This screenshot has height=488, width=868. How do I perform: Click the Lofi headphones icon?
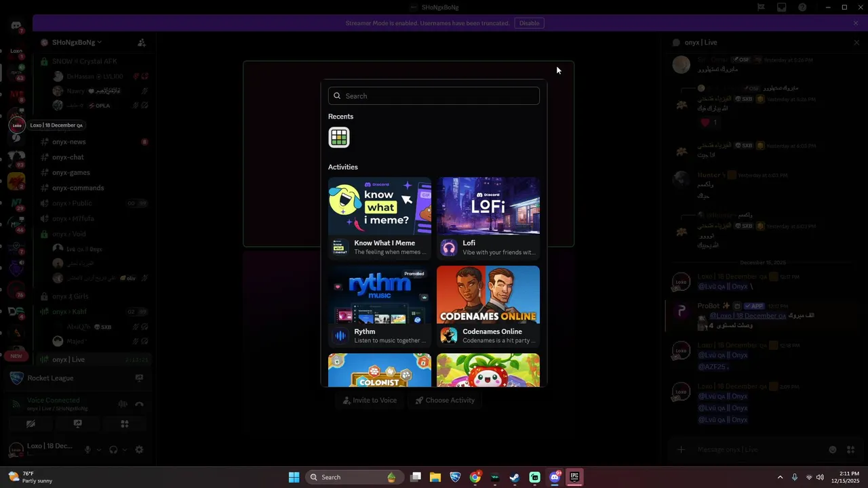449,247
